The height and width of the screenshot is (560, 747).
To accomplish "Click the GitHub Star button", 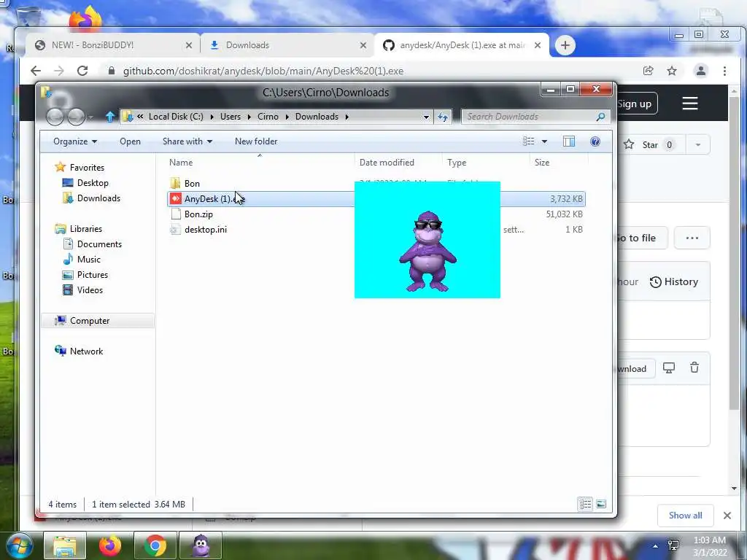I will tap(650, 145).
